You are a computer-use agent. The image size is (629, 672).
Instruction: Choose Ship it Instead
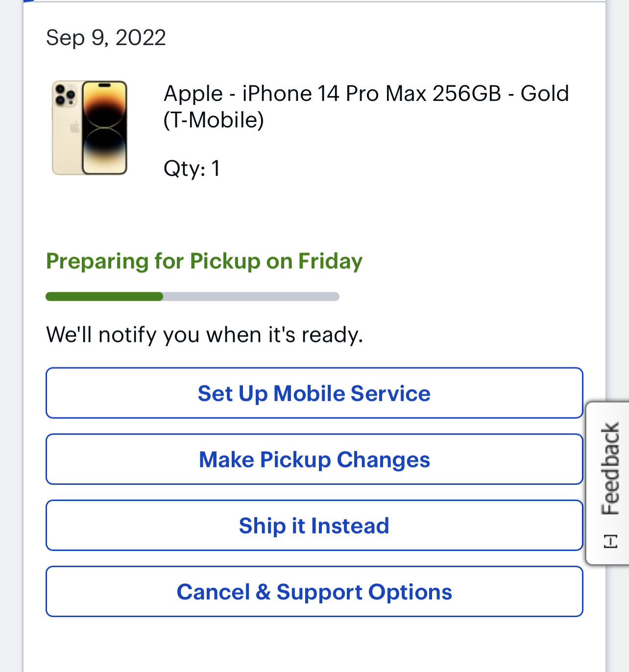[x=314, y=525]
